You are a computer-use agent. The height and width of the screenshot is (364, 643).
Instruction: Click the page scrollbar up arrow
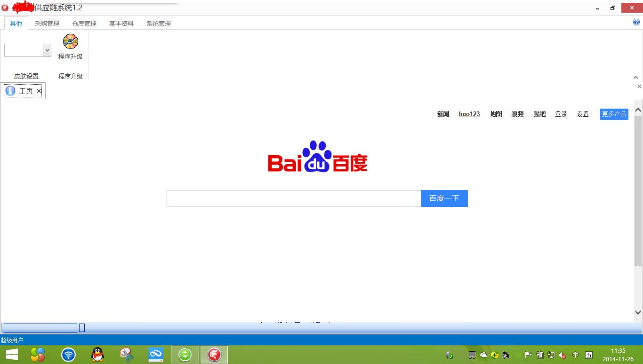click(638, 110)
